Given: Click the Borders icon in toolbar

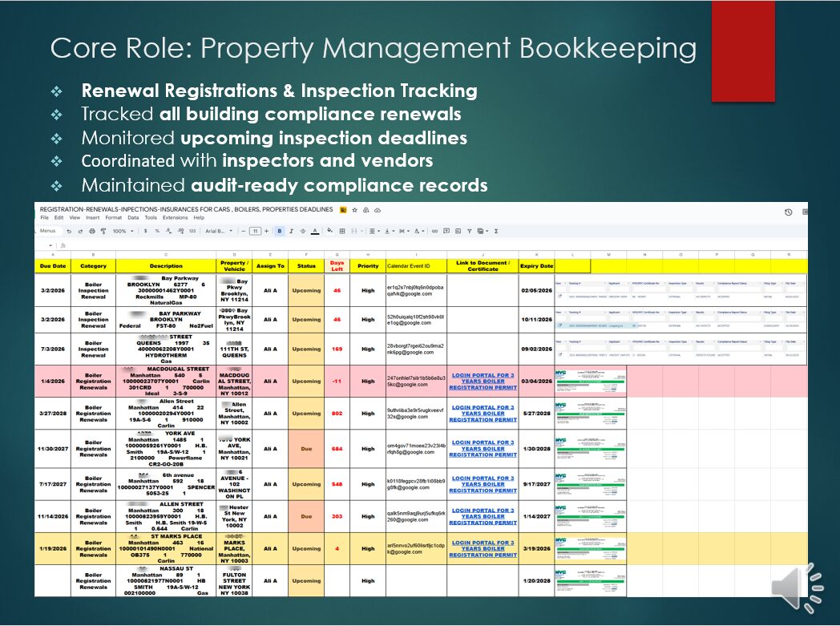Looking at the screenshot, I should (341, 231).
